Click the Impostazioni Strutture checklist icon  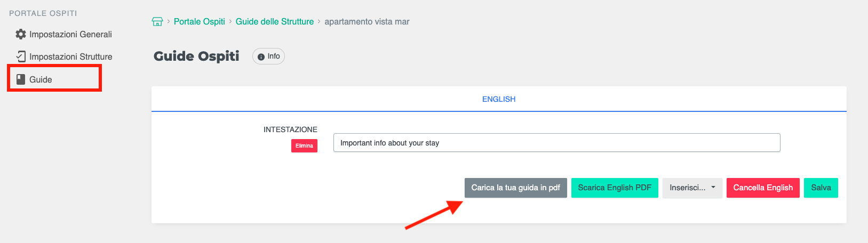(21, 56)
